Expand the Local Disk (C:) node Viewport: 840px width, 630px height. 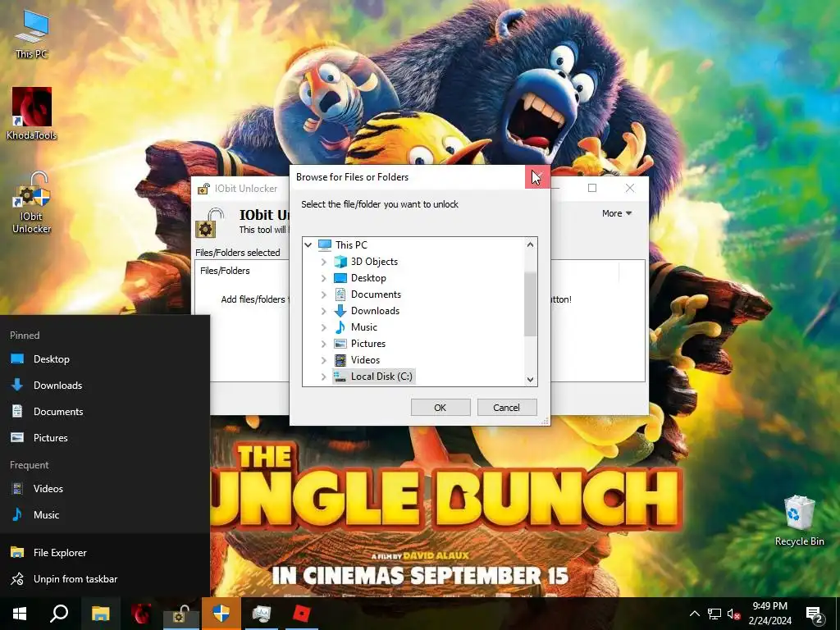(x=323, y=377)
